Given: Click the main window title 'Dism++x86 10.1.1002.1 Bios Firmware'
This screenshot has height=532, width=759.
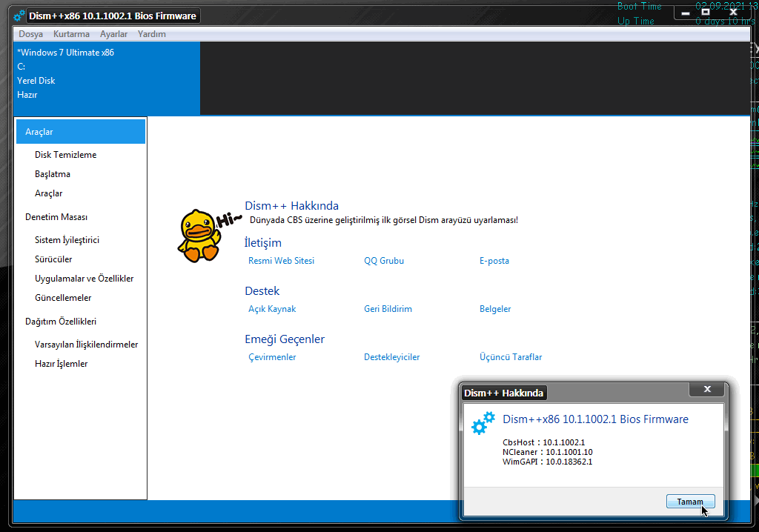Looking at the screenshot, I should [113, 16].
